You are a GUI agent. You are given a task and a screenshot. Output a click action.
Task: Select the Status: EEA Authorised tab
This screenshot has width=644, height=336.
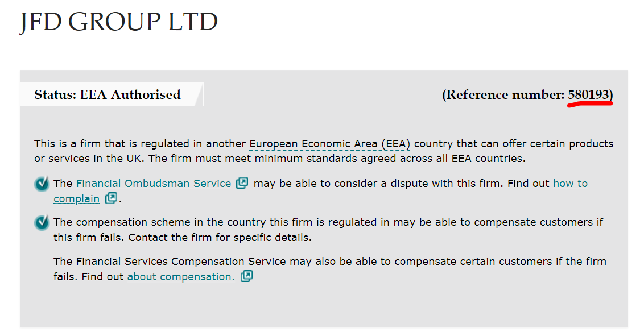[108, 95]
